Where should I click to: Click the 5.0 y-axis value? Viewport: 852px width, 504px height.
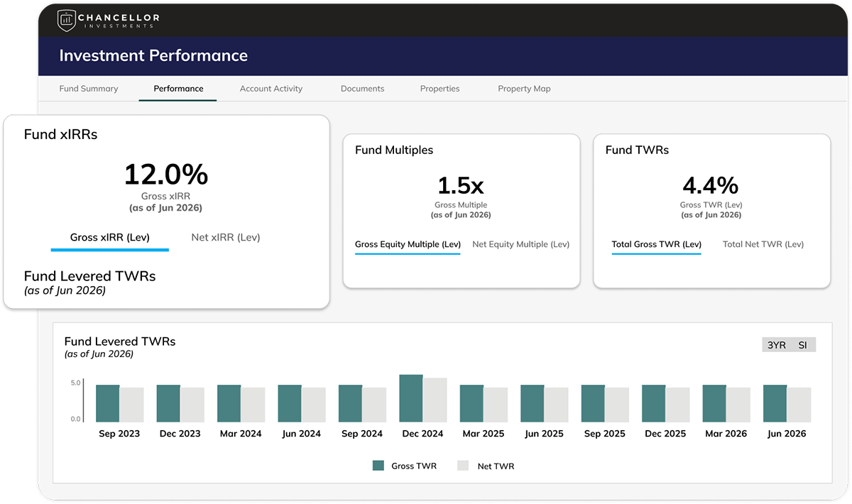[75, 383]
